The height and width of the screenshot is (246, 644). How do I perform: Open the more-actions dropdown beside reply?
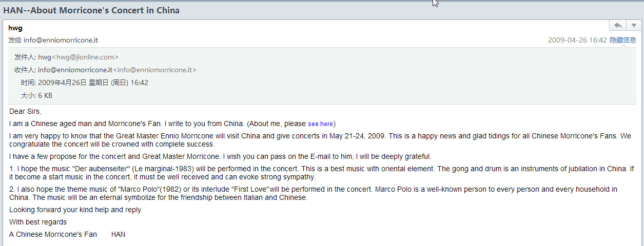[x=634, y=26]
